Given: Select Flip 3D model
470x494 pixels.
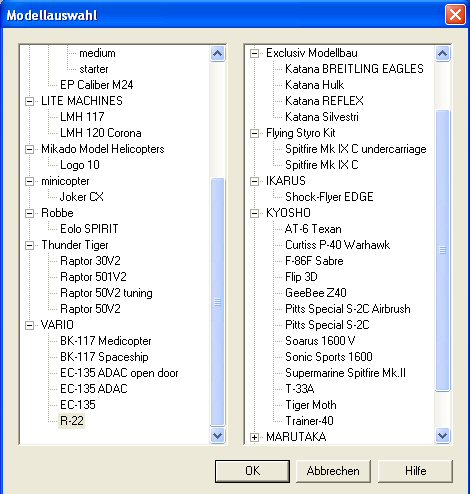Looking at the screenshot, I should 301,277.
